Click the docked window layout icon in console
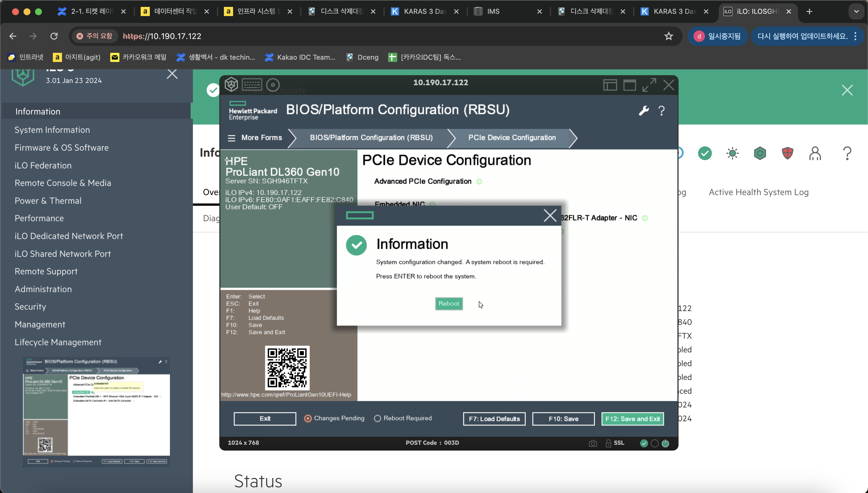 click(610, 85)
